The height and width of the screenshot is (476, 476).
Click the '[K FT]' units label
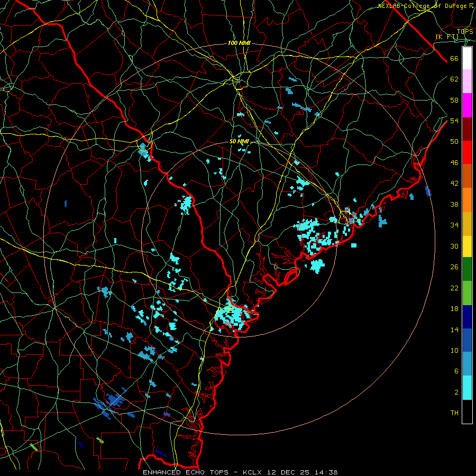pyautogui.click(x=447, y=36)
